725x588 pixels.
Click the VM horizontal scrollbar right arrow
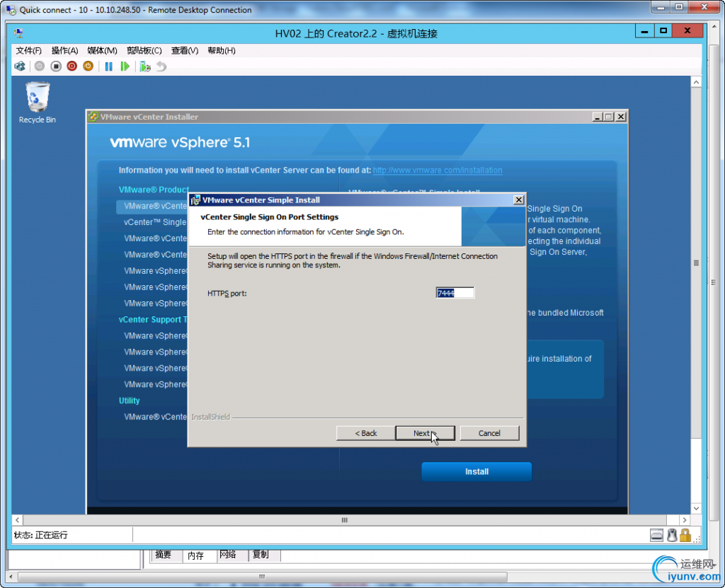coord(685,520)
